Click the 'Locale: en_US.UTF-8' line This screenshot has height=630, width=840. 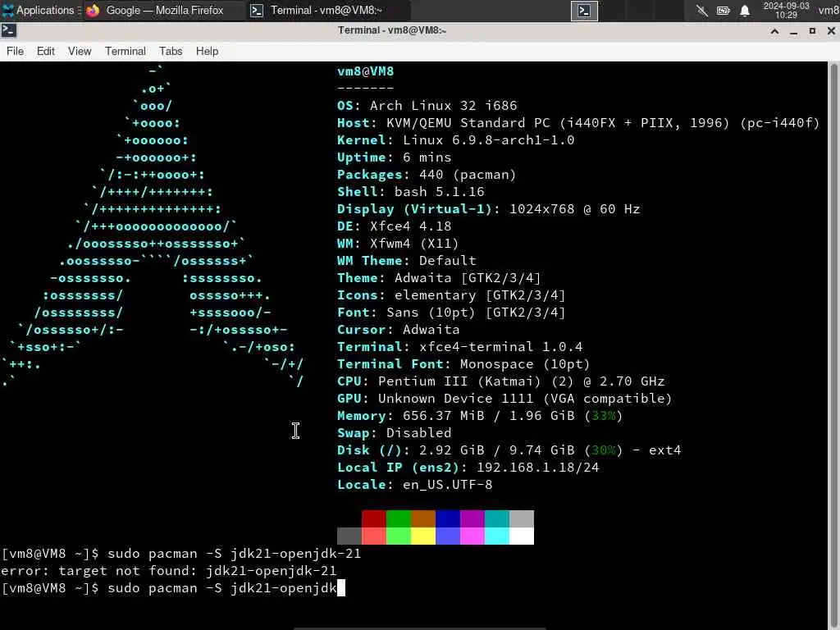click(x=414, y=485)
